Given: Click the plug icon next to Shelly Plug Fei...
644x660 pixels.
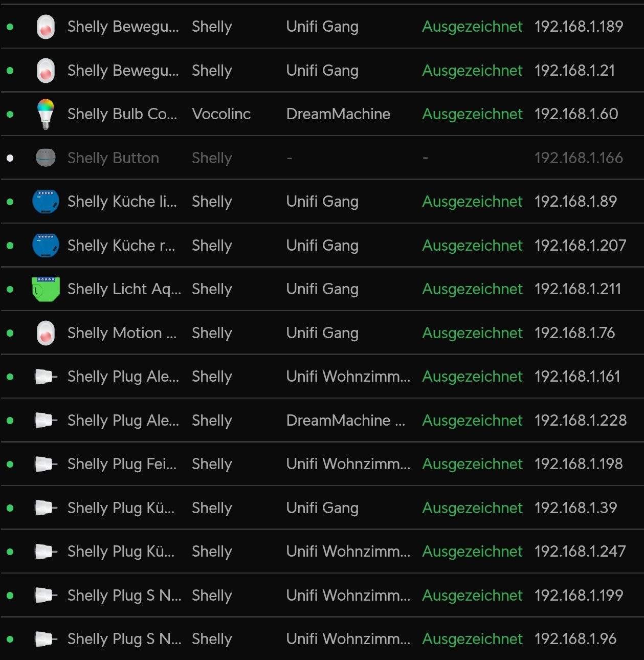Looking at the screenshot, I should pyautogui.click(x=46, y=464).
